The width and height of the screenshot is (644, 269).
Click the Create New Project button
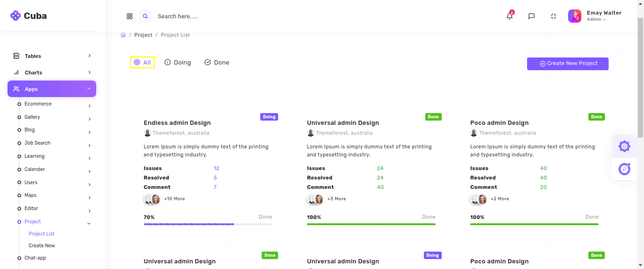568,64
